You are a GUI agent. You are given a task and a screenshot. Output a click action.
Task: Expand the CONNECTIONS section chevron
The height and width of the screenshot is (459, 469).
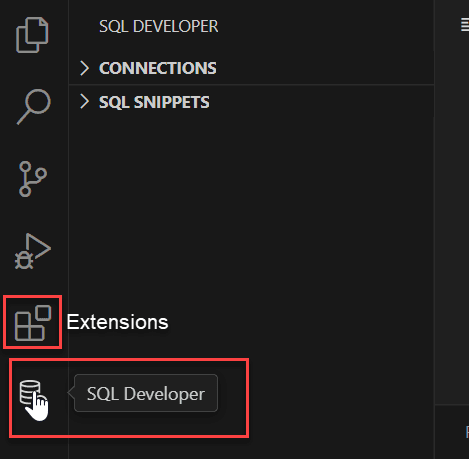coord(85,68)
